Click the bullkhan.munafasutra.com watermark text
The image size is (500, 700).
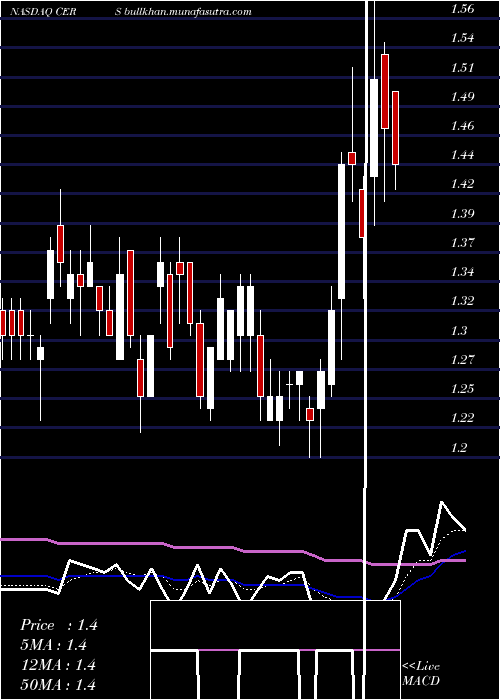[187, 12]
